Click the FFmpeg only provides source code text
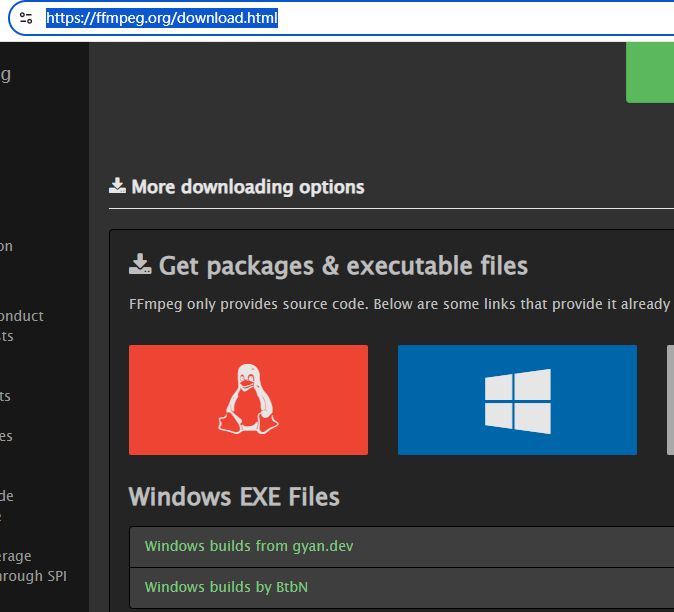 point(398,304)
